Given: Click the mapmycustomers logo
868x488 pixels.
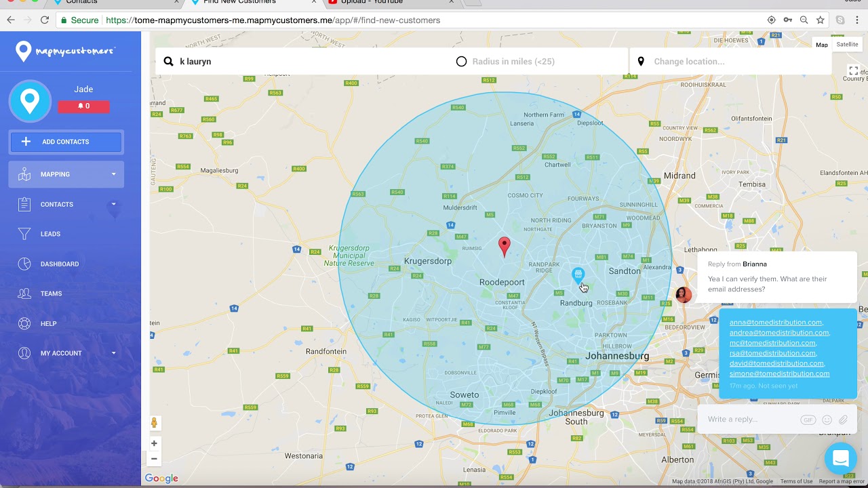Looking at the screenshot, I should 65,51.
